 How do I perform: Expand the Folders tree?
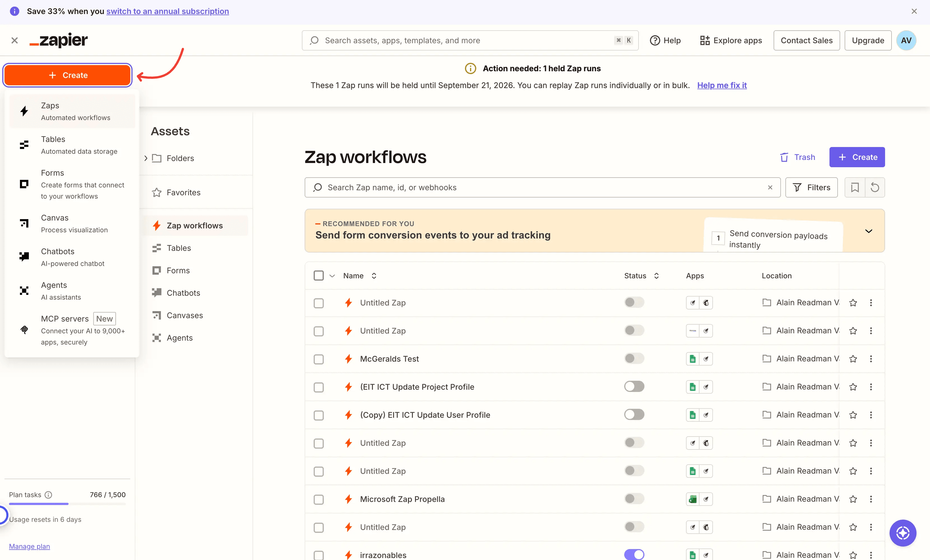146,159
